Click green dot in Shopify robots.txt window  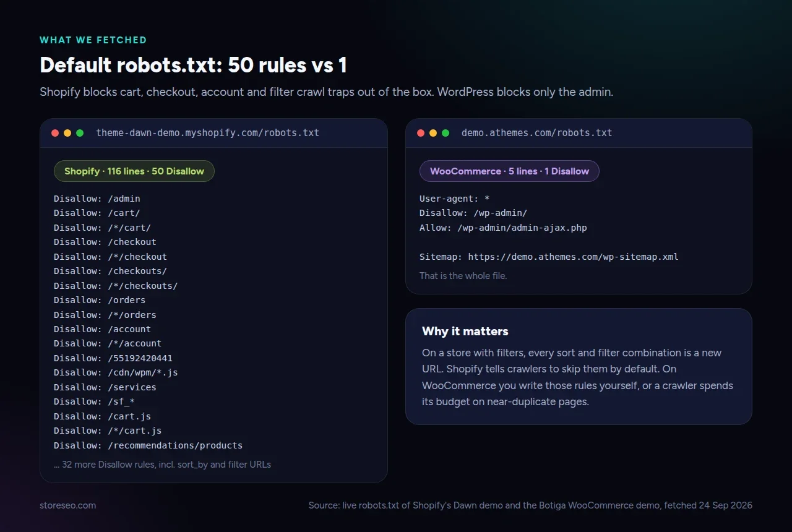click(x=80, y=133)
